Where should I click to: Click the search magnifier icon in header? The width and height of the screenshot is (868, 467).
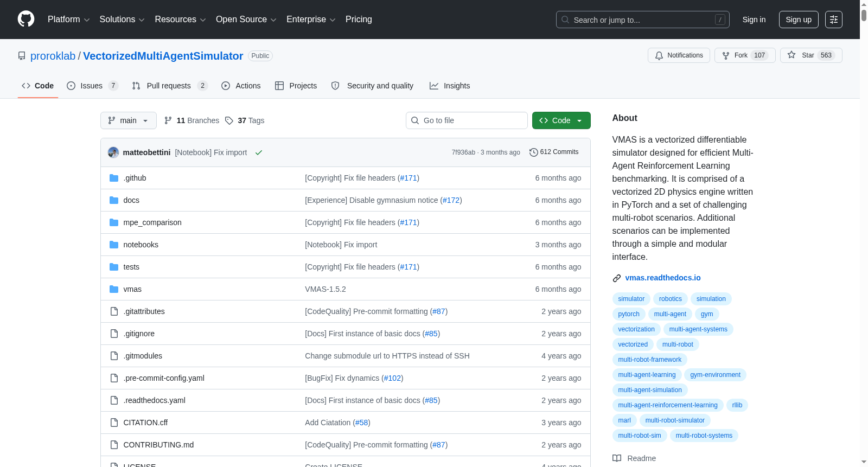(565, 20)
